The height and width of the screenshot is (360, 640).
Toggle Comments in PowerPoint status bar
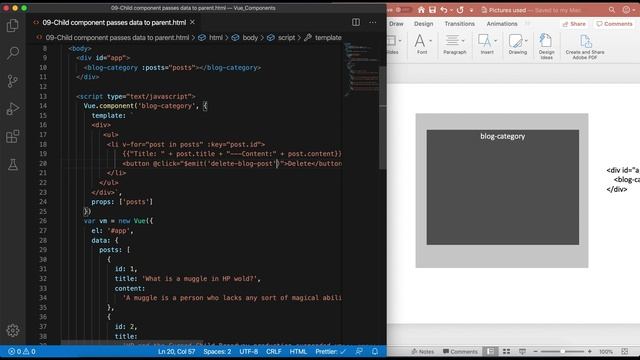click(x=460, y=351)
